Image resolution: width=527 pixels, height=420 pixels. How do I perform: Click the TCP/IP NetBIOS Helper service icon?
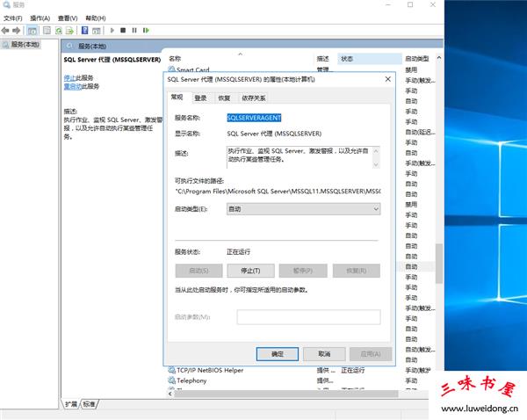[x=171, y=370]
